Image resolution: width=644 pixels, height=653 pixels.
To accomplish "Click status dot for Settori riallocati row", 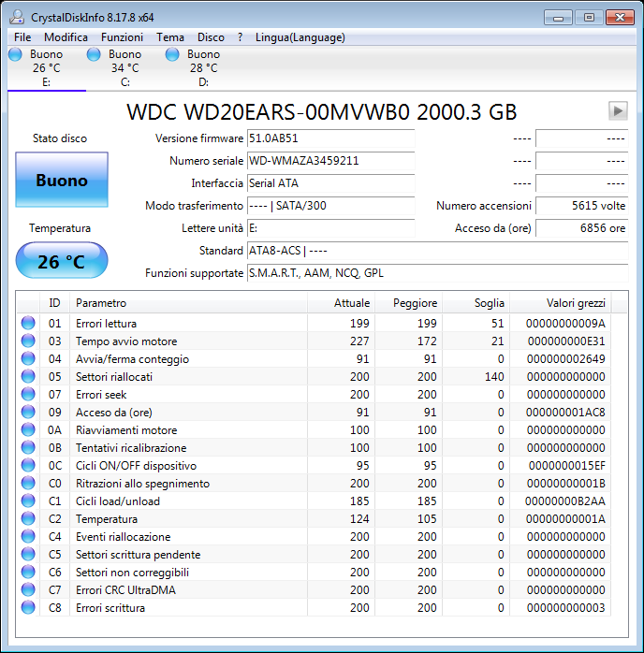I will (x=28, y=376).
